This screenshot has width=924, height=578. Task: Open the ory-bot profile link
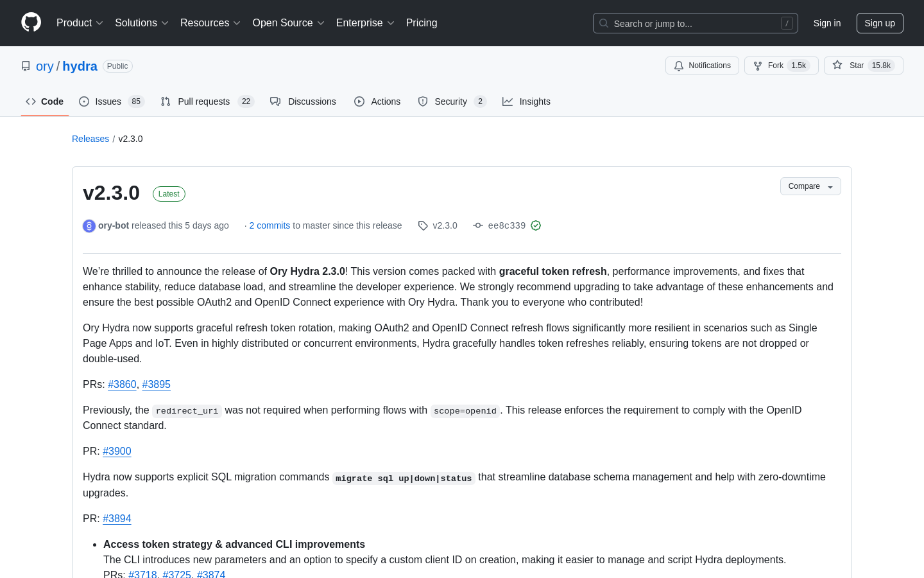(114, 225)
